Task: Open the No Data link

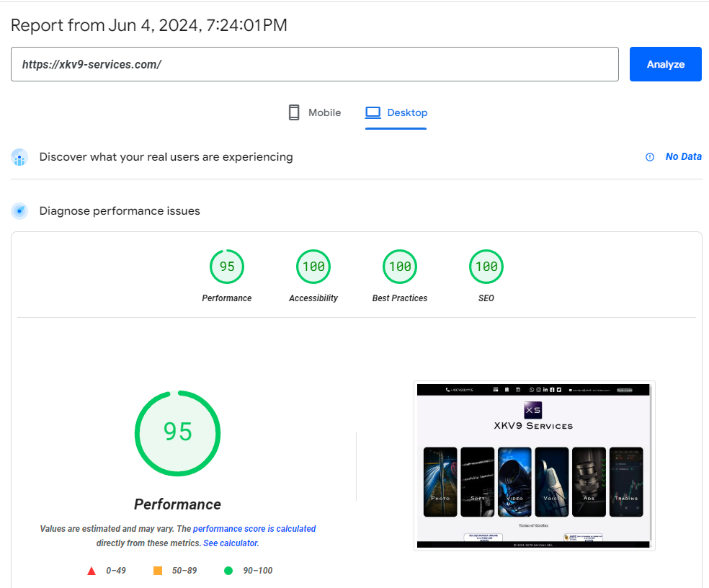Action: [683, 156]
